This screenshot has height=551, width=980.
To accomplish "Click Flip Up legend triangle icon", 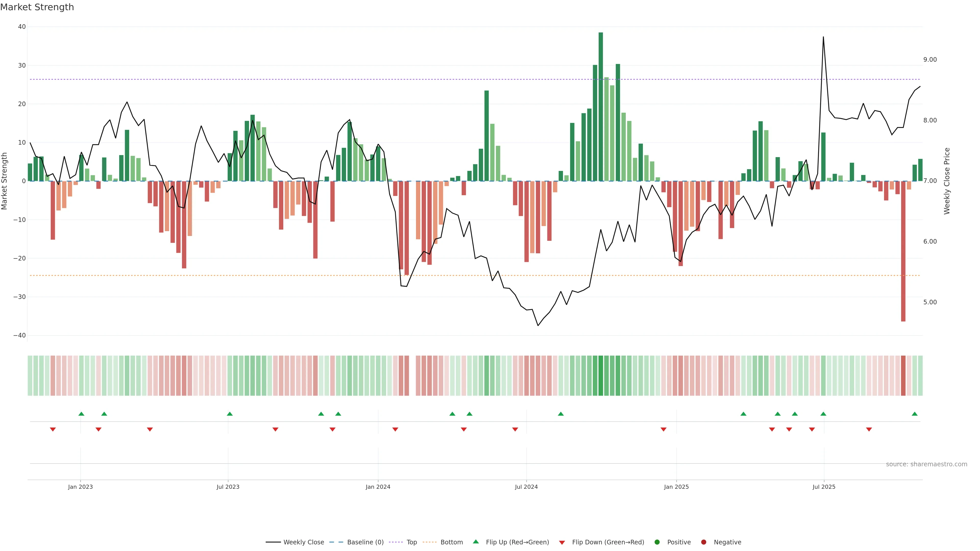I will pos(475,542).
